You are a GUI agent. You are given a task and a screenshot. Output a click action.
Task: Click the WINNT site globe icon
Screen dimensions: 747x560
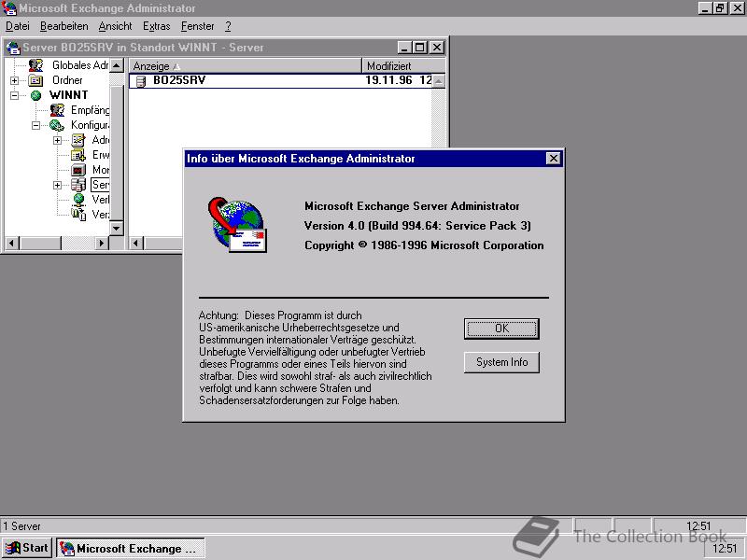point(35,95)
